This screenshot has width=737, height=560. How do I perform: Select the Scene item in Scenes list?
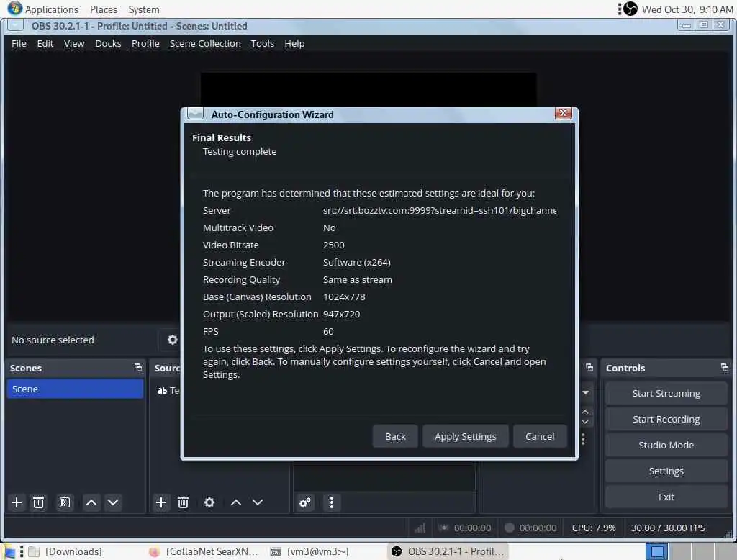click(75, 389)
